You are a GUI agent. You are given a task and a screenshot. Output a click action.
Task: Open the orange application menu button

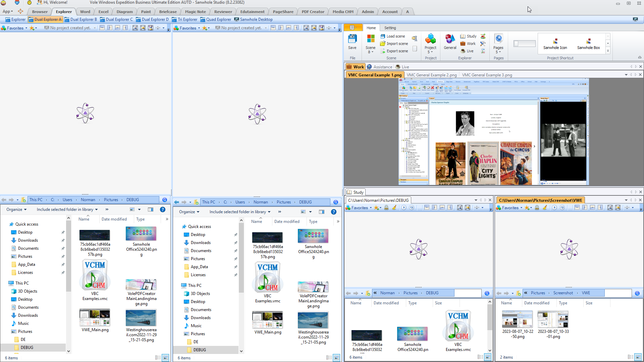[x=353, y=28]
